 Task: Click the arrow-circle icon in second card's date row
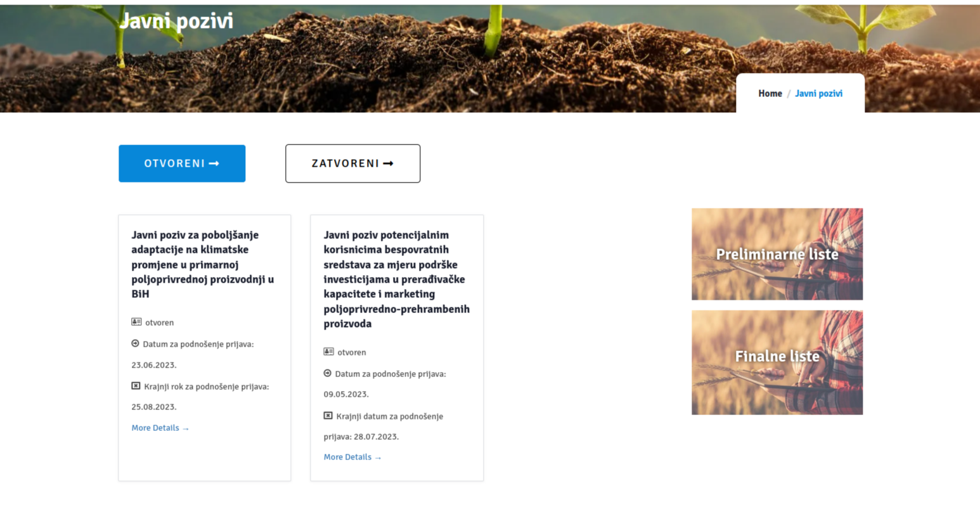327,373
